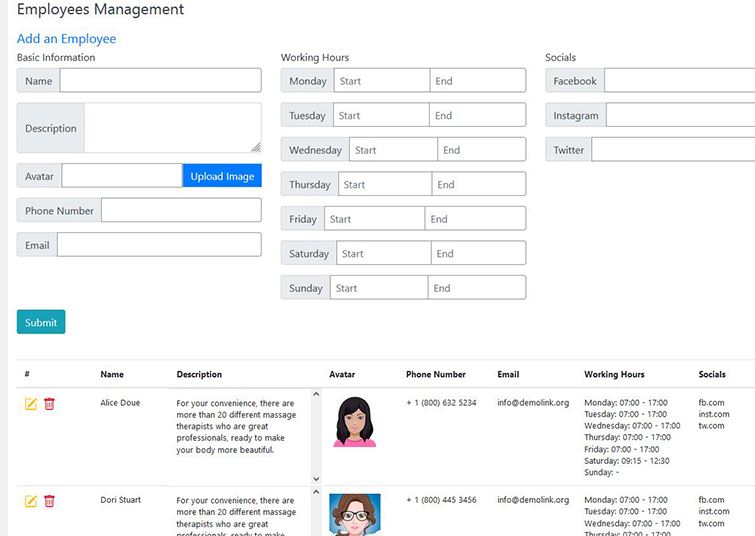Submit the new employee form
755x536 pixels.
pos(41,322)
